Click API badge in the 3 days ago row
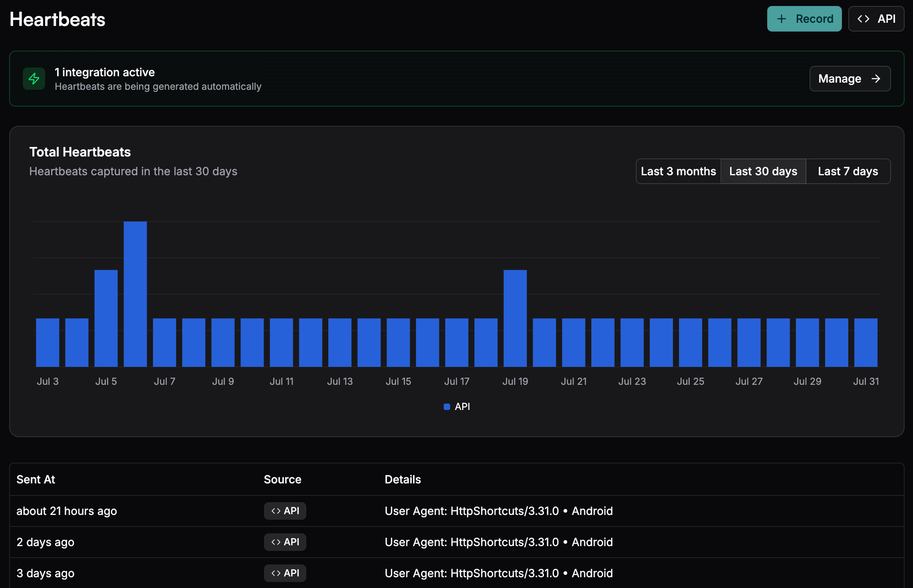The height and width of the screenshot is (588, 913). coord(285,573)
